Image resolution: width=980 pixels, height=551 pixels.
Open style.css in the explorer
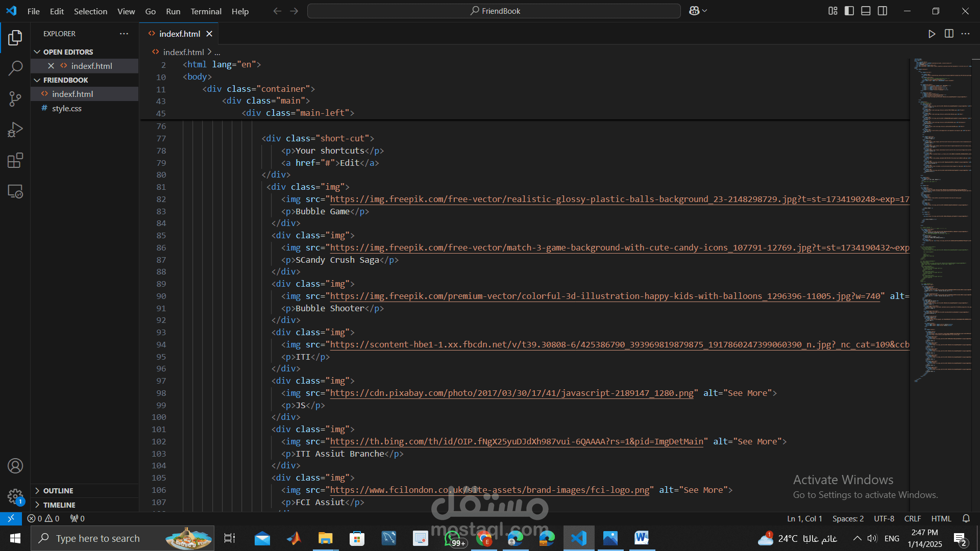coord(67,108)
